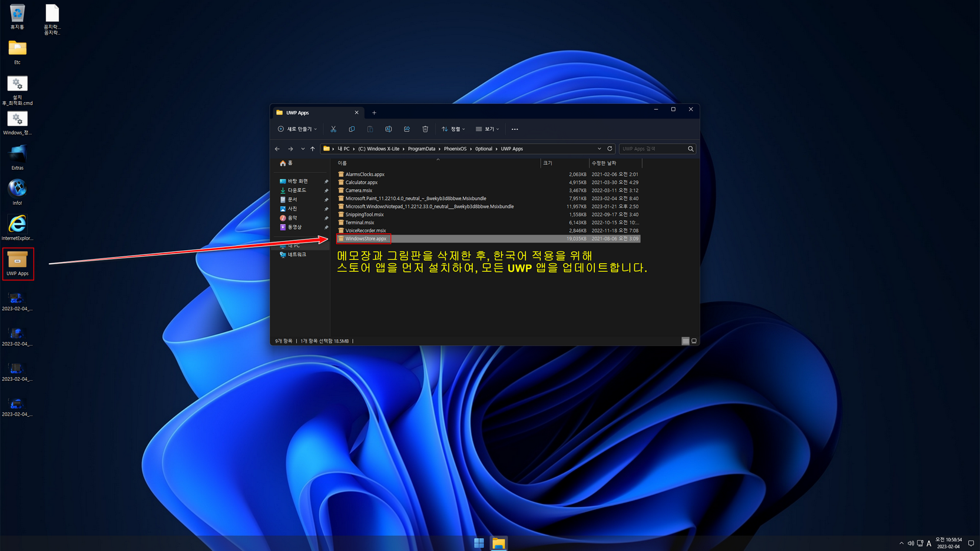Select the Etc folder on desktop

[17, 52]
